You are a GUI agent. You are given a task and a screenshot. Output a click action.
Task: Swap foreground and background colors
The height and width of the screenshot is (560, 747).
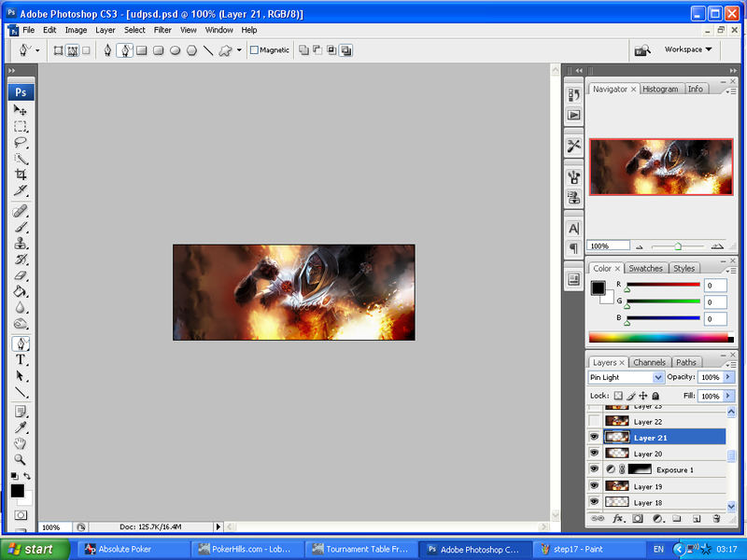pos(27,476)
